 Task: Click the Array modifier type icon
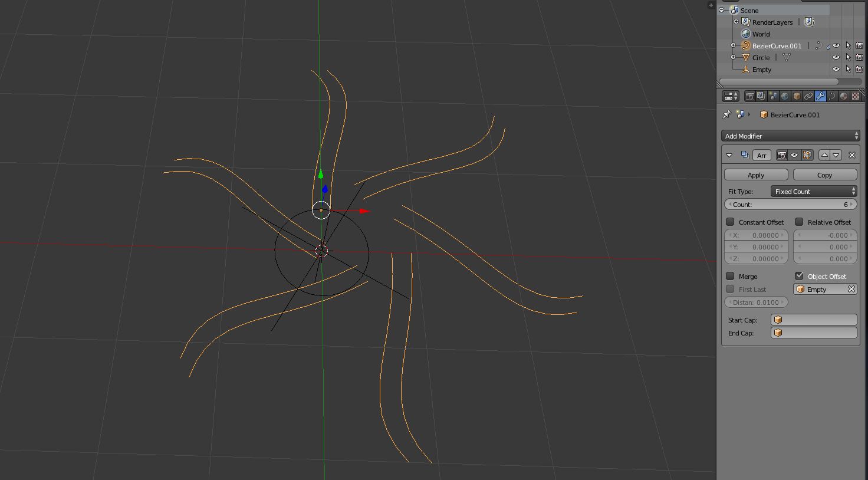[x=745, y=155]
